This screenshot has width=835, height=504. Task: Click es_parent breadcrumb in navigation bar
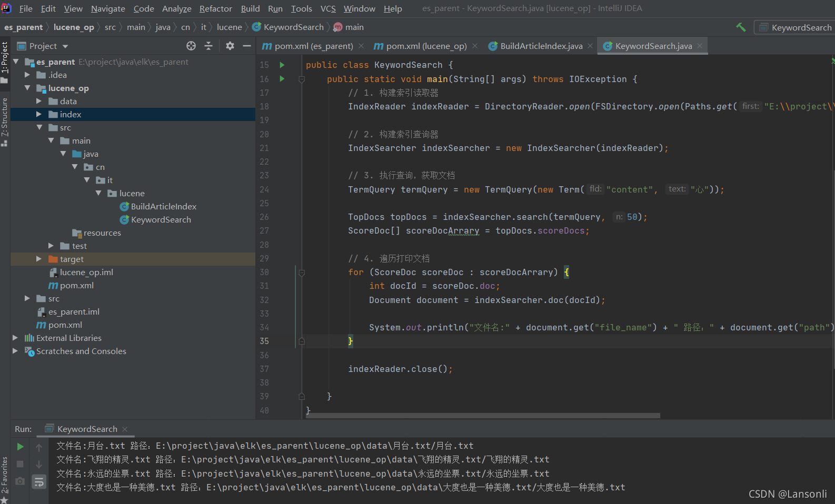click(24, 27)
